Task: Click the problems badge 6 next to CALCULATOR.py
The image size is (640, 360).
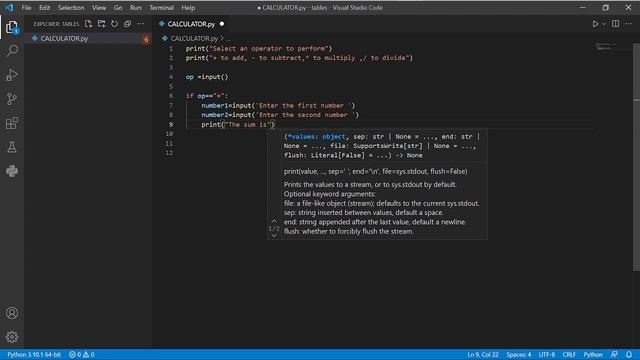Action: coord(146,39)
